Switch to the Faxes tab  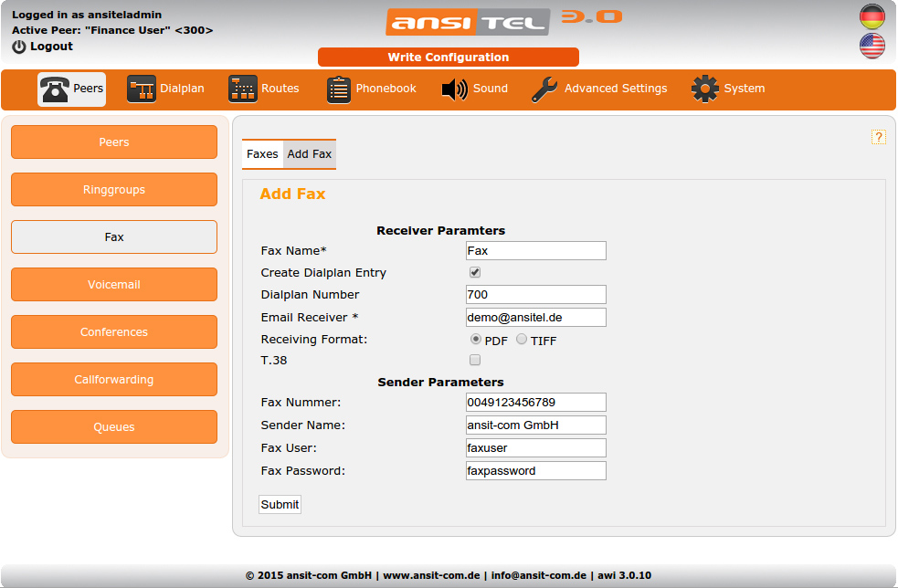(262, 154)
